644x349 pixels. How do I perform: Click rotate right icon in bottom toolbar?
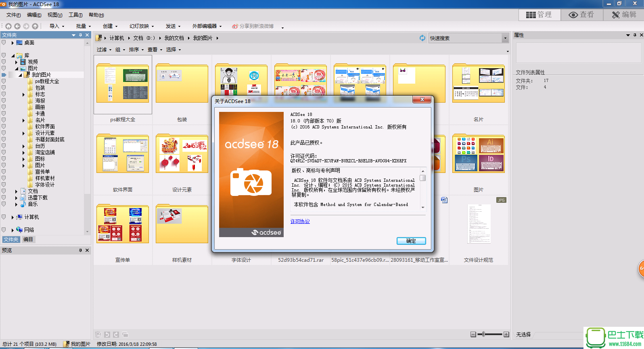(x=116, y=334)
